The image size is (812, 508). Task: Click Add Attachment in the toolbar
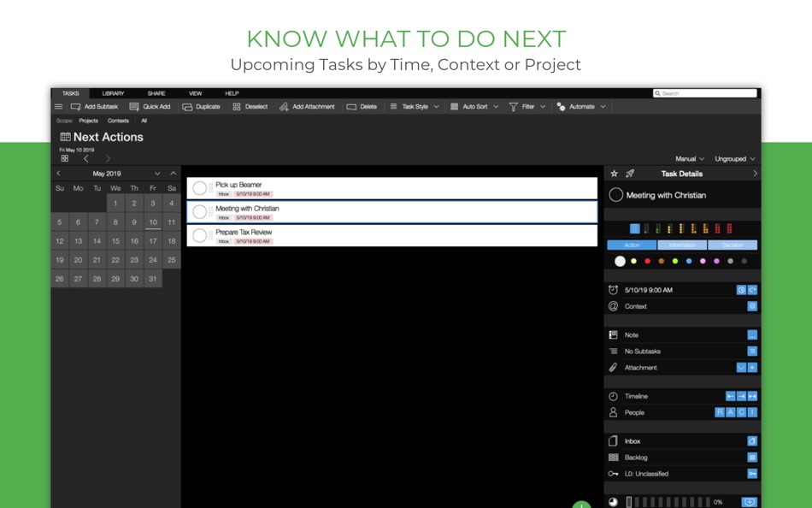tap(307, 107)
